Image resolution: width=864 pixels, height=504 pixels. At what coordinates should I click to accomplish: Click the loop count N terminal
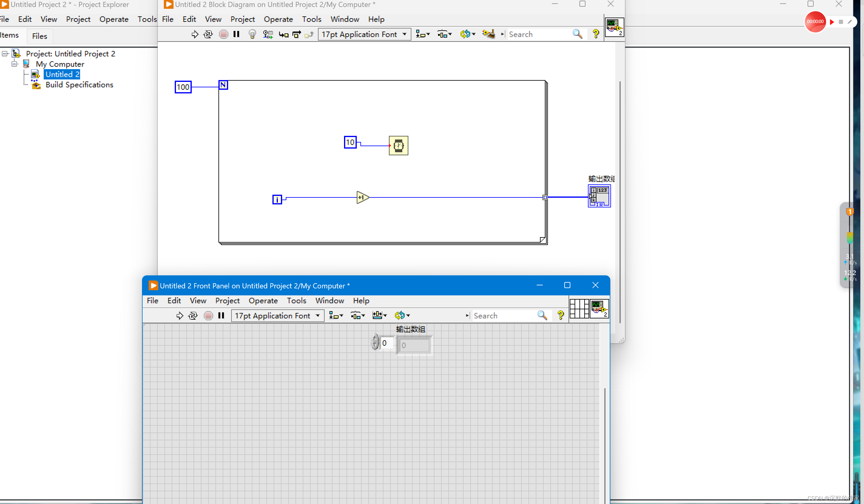223,85
